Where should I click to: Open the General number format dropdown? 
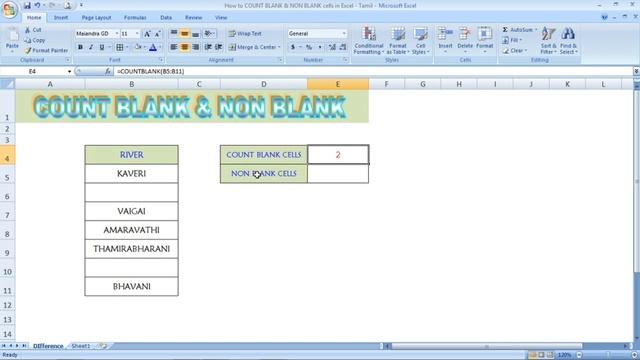tap(344, 33)
